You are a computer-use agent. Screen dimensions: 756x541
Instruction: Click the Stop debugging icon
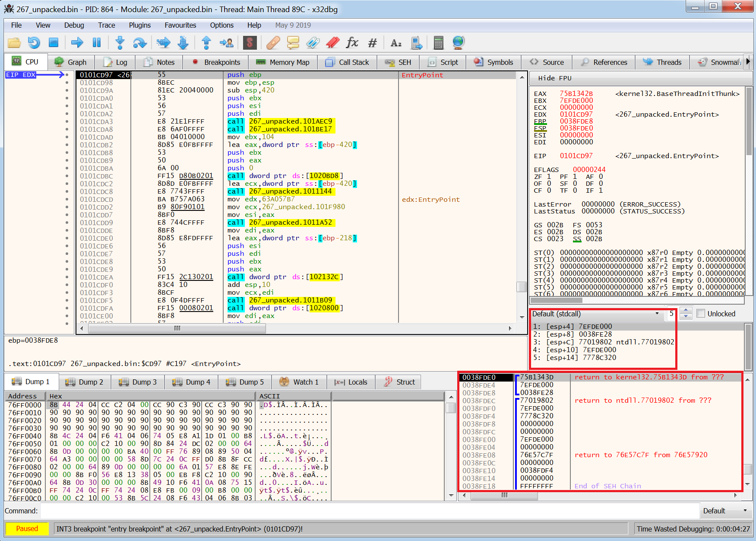click(54, 42)
